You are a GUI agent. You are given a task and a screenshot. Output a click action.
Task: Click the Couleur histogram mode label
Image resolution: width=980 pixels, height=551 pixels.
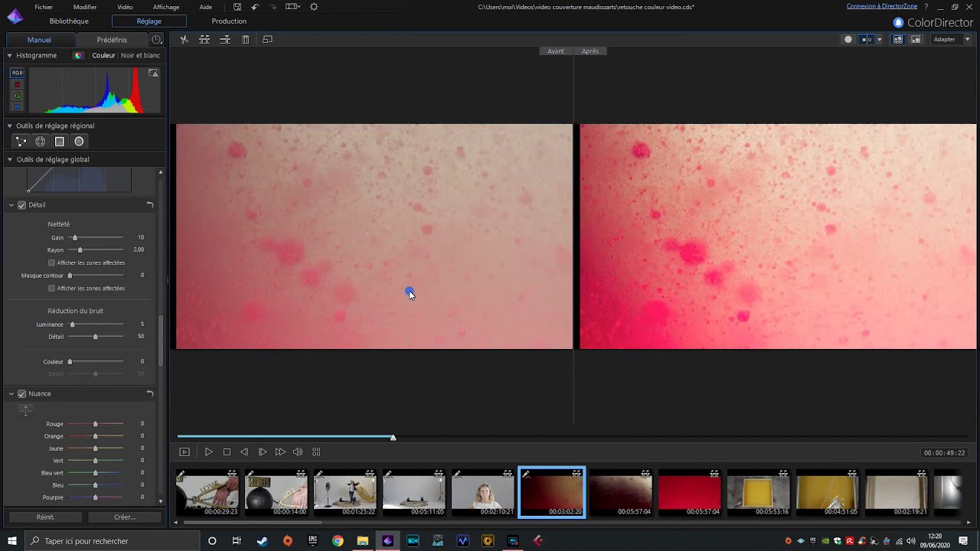[x=103, y=55]
